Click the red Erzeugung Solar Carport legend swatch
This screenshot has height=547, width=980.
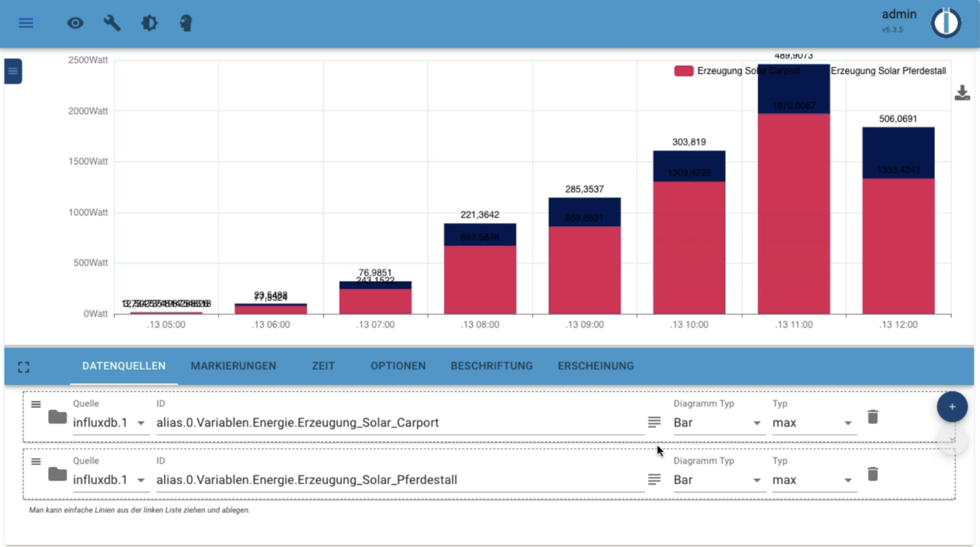[684, 71]
